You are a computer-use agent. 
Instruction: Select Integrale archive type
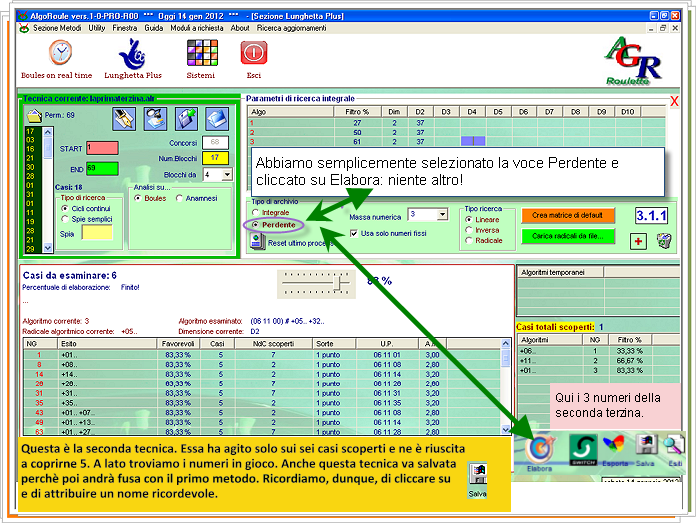(255, 213)
